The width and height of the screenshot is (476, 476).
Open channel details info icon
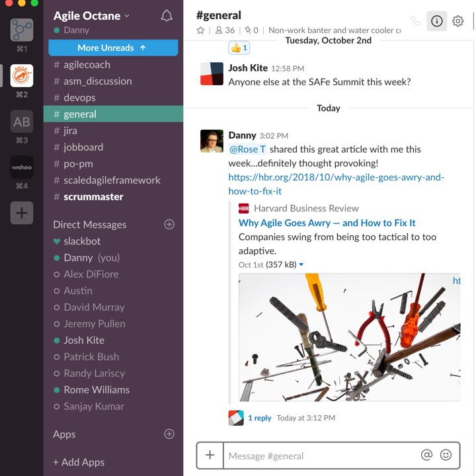point(436,21)
